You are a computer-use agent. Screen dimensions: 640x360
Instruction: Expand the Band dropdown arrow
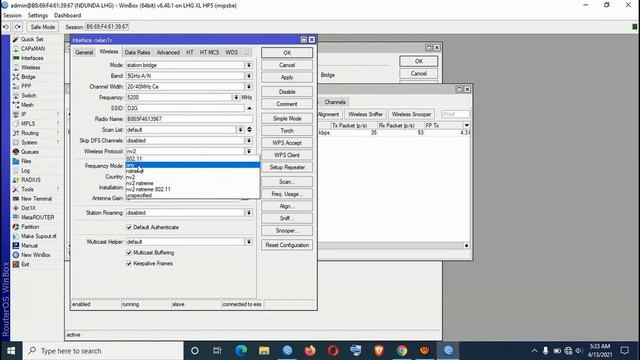pos(249,76)
